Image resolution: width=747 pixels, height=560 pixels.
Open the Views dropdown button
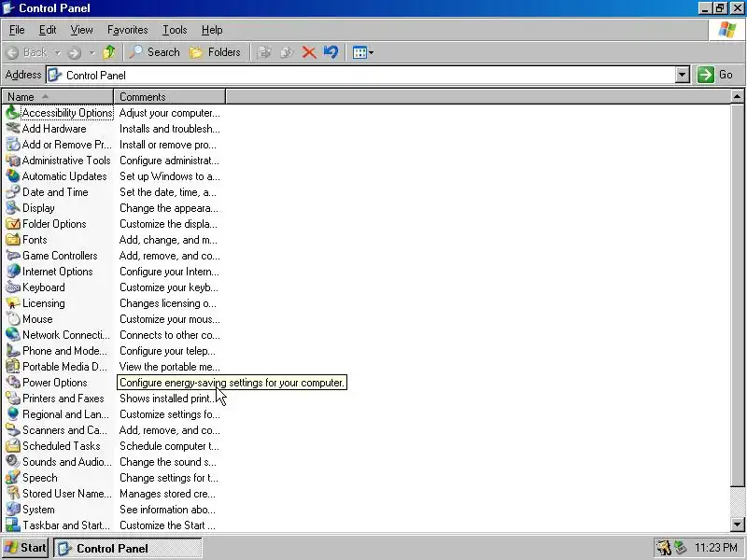pos(363,52)
